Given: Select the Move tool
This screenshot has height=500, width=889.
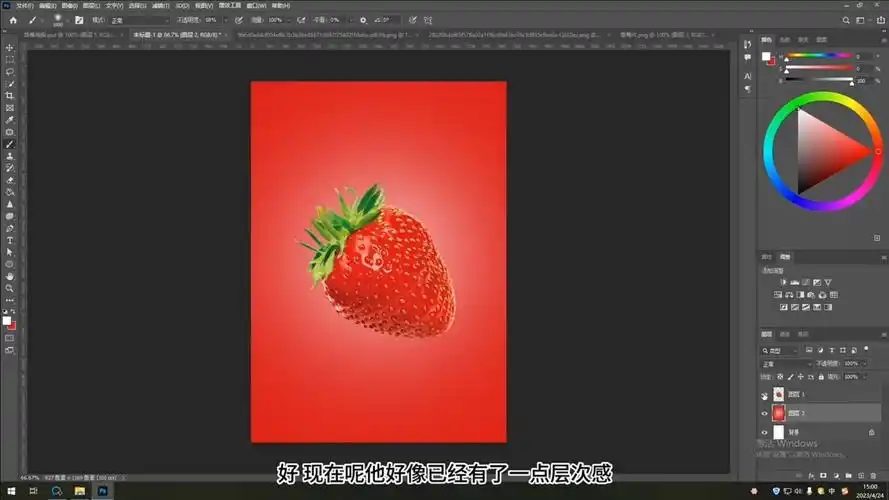Looking at the screenshot, I should tap(10, 48).
